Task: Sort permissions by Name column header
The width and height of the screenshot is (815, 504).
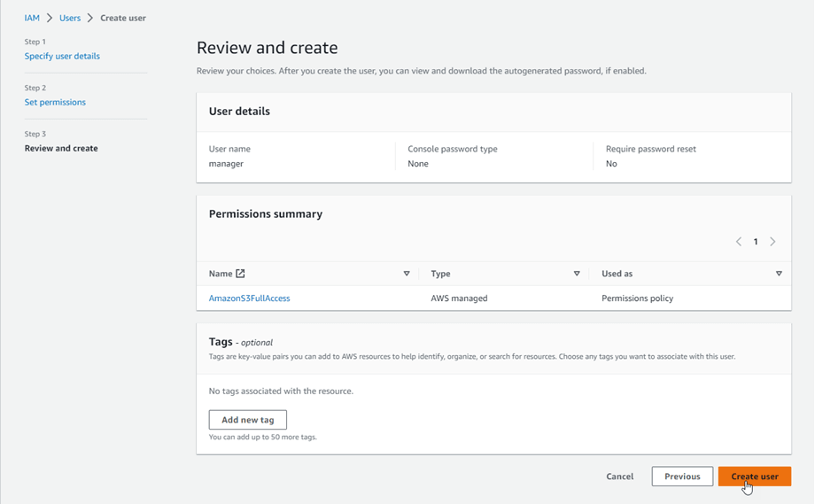Action: coord(221,274)
